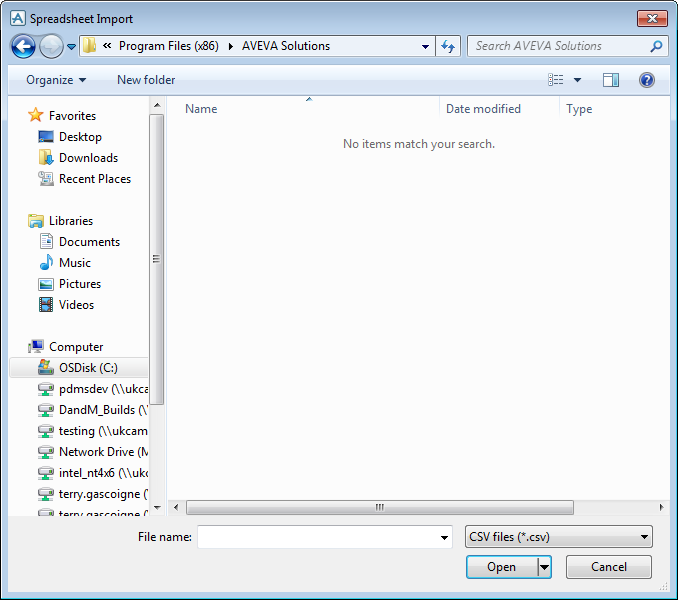Click the Computer monitor icon
678x600 pixels.
coord(35,346)
